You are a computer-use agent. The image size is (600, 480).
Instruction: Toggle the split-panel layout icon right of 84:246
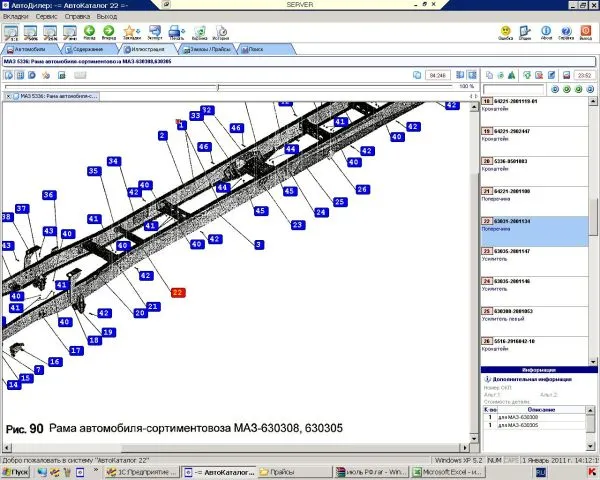point(460,75)
